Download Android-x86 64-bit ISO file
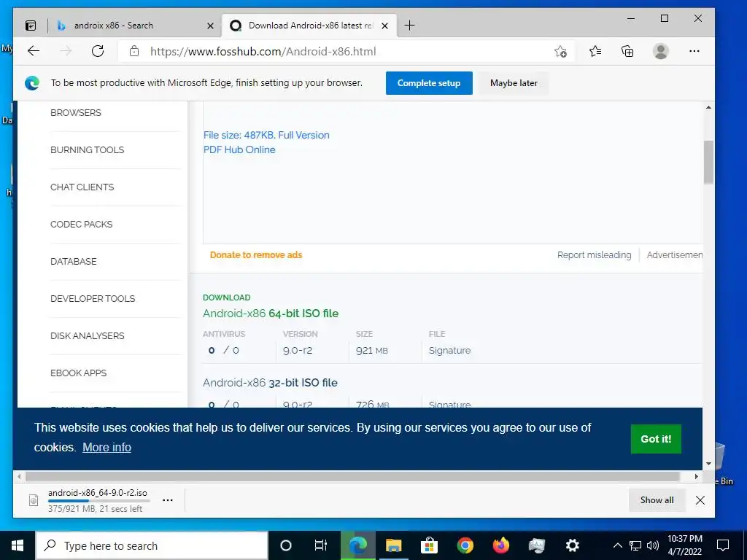Viewport: 747px width, 560px height. click(271, 314)
